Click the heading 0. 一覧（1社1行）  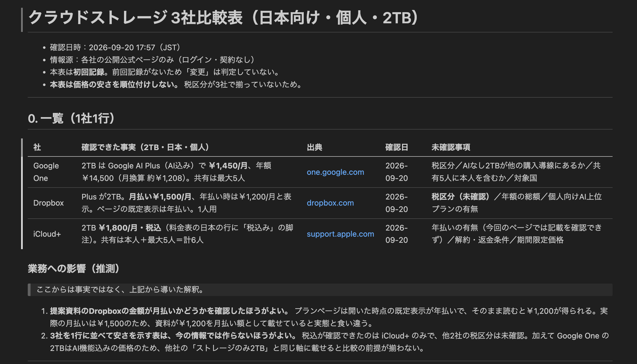[71, 118]
